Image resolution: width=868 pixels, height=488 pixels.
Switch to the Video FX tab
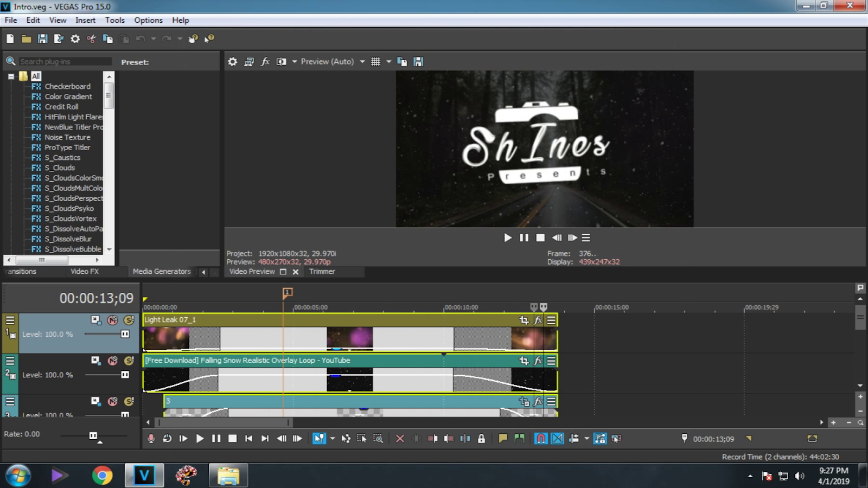point(85,272)
